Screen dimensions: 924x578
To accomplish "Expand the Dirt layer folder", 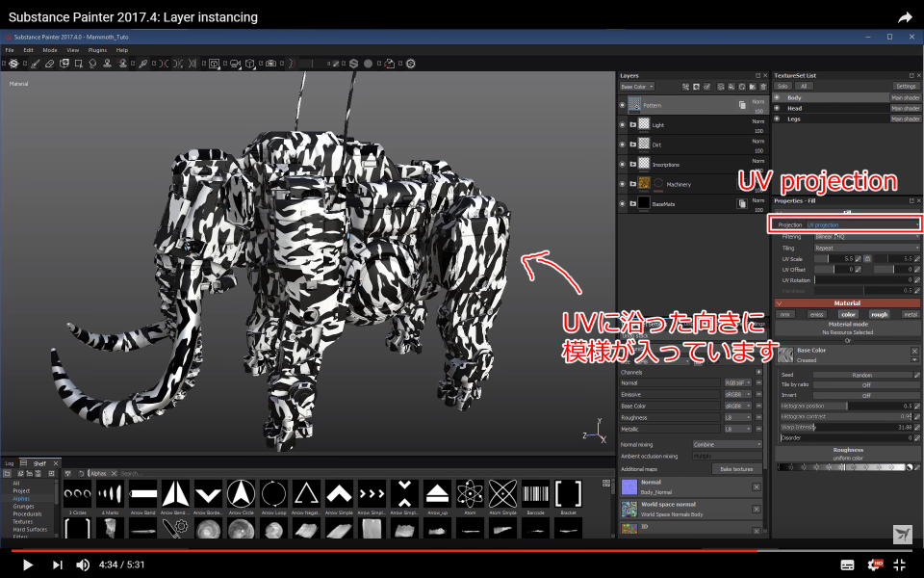I will click(x=633, y=144).
